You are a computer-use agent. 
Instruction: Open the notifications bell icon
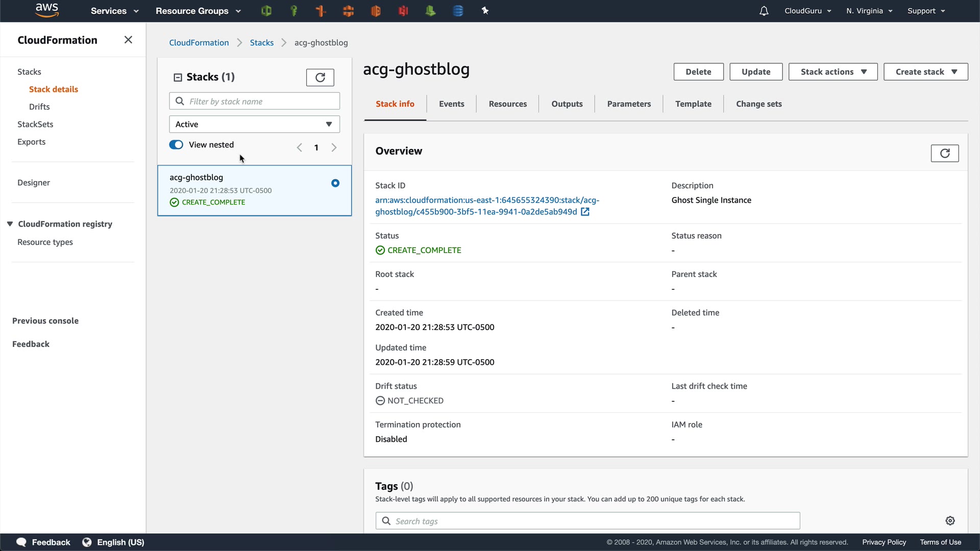tap(764, 11)
